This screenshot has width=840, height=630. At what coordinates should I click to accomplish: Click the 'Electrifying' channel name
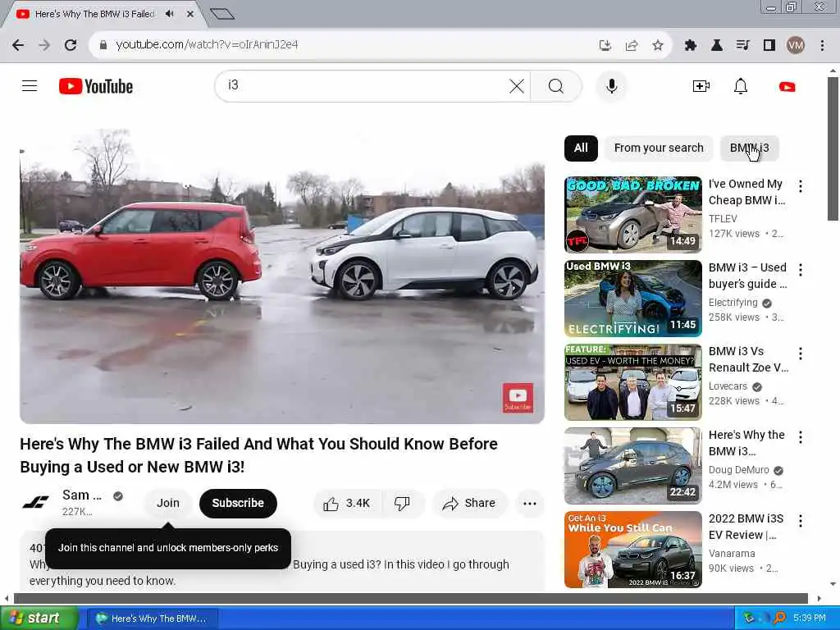733,303
